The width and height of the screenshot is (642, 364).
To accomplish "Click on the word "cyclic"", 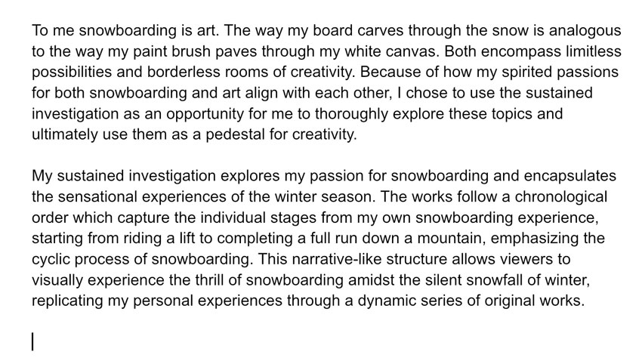I will 51,259.
